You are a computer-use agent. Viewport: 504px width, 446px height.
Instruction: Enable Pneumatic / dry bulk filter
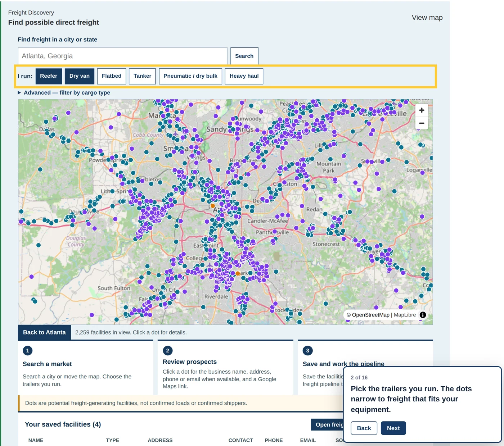(190, 76)
